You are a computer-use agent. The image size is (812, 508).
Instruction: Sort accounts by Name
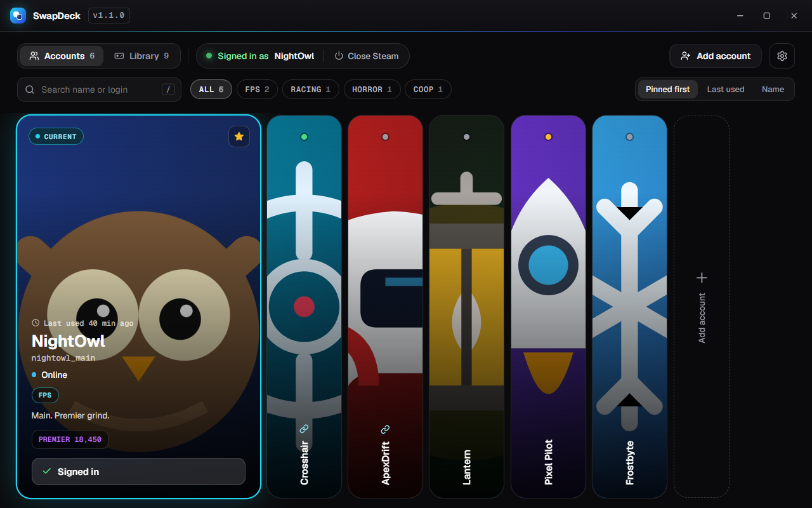tap(773, 90)
